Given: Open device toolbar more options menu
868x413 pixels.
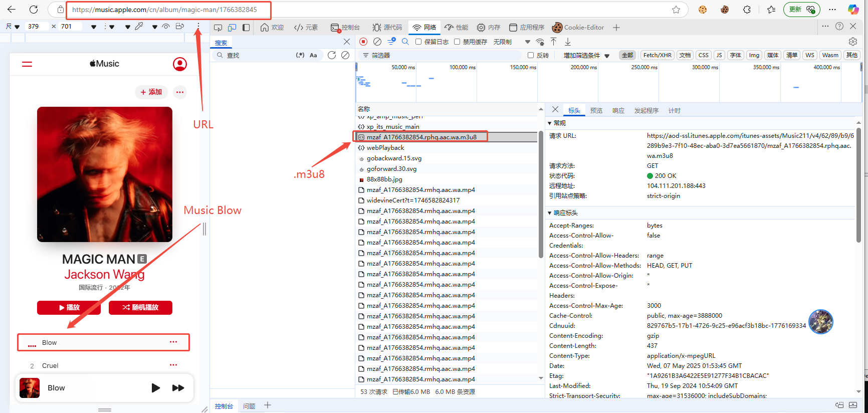Looking at the screenshot, I should click(x=198, y=26).
